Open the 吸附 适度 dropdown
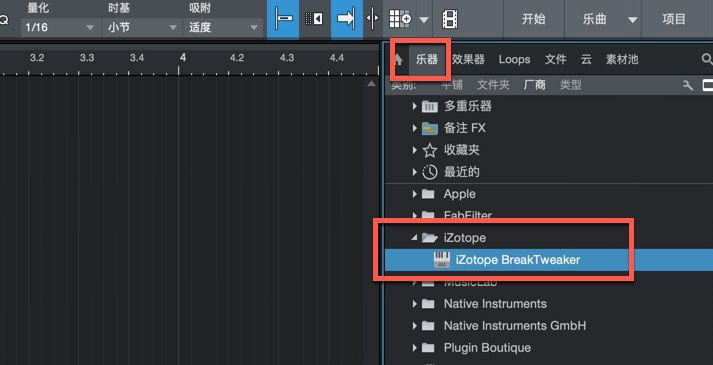 point(222,27)
